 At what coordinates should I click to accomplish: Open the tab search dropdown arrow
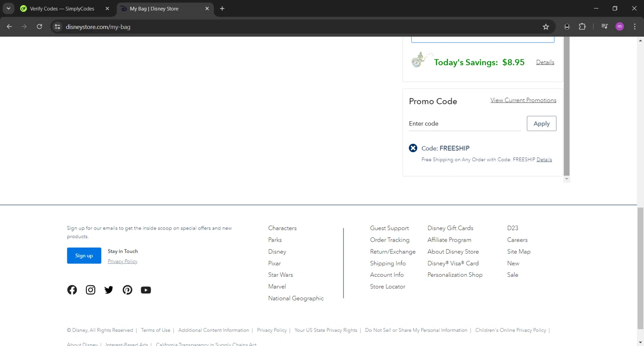click(x=8, y=9)
